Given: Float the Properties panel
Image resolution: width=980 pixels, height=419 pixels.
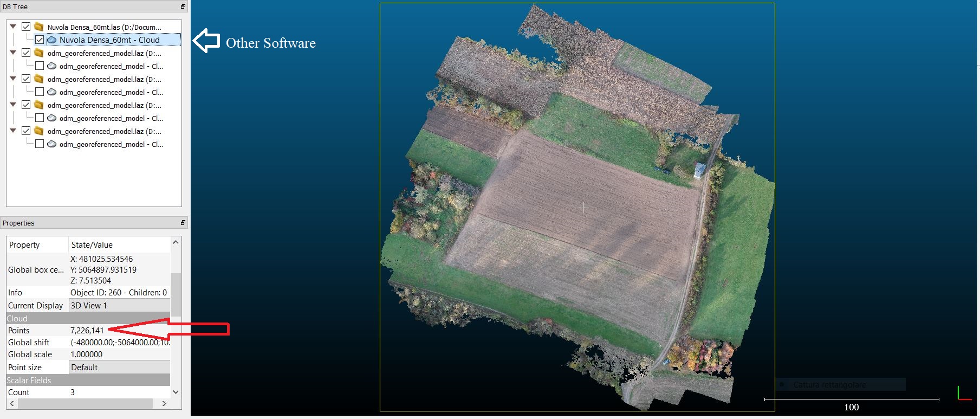Looking at the screenshot, I should coord(183,223).
